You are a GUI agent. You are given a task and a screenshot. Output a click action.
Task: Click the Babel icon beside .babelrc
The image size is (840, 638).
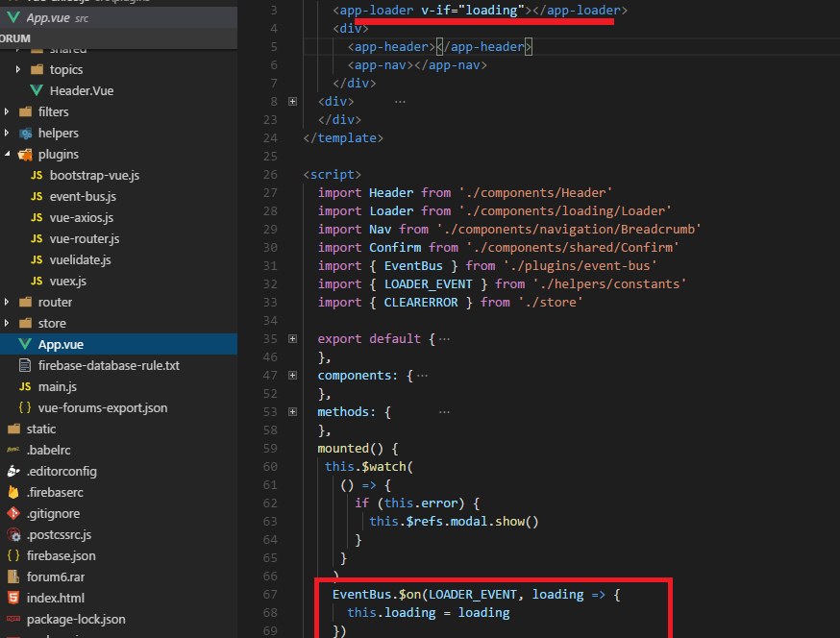click(x=13, y=450)
